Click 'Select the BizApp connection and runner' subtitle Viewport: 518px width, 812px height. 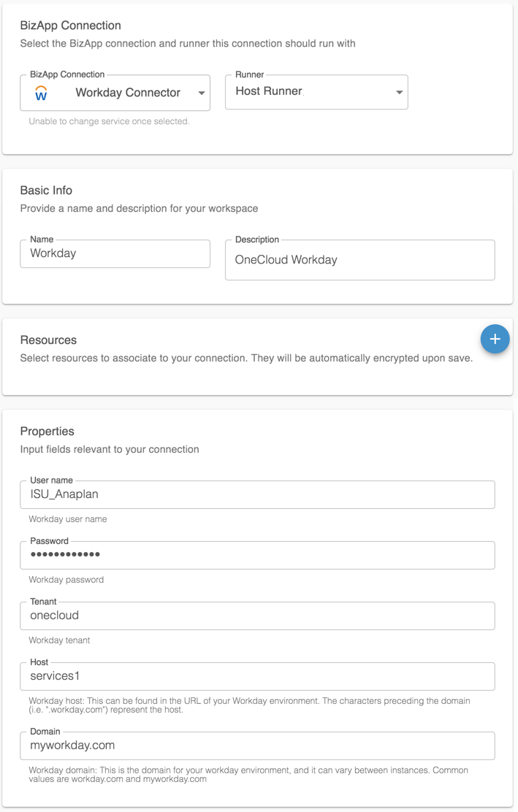(188, 44)
